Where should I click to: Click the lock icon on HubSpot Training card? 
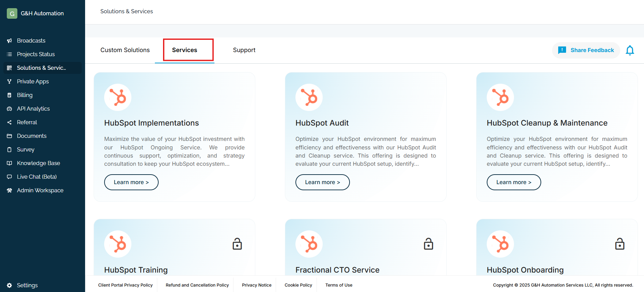[x=237, y=244]
